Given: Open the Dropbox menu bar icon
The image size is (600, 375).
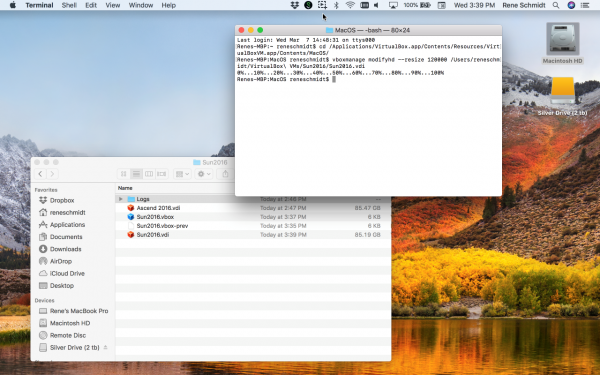Looking at the screenshot, I should coord(295,5).
